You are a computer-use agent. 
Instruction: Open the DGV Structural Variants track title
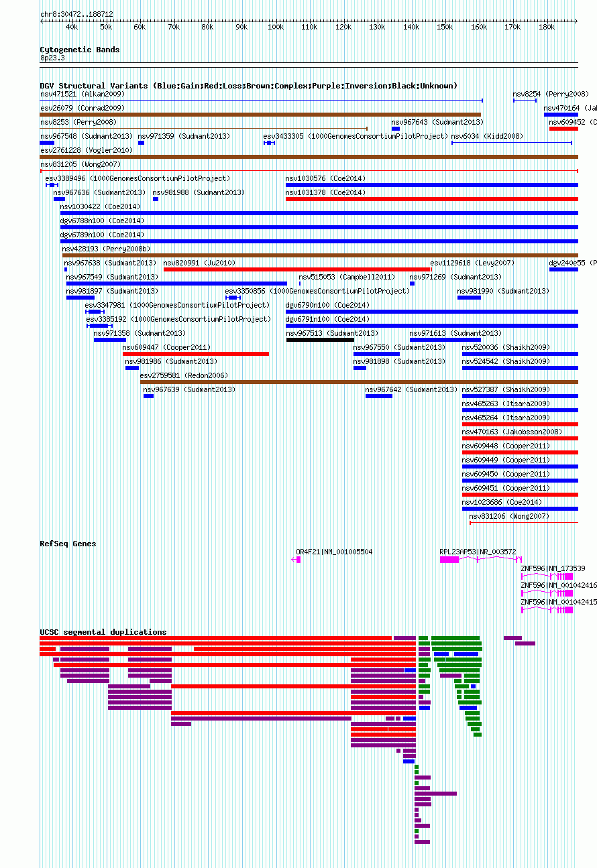(249, 86)
